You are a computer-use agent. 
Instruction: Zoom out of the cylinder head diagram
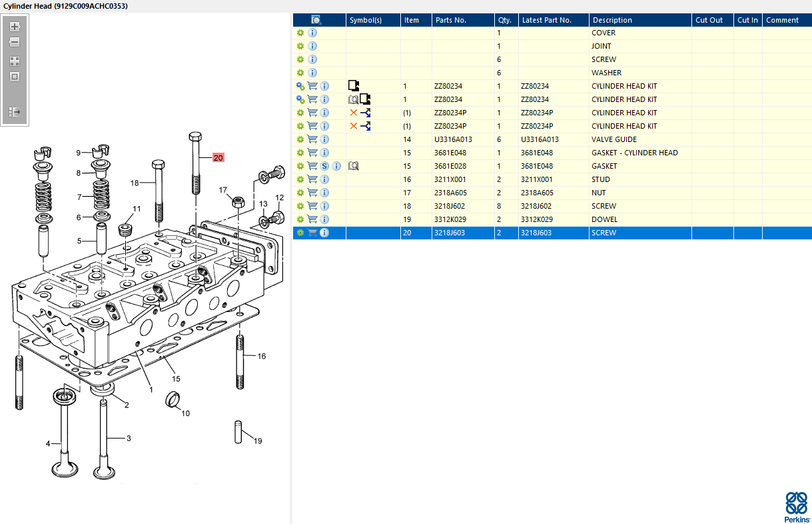15,42
